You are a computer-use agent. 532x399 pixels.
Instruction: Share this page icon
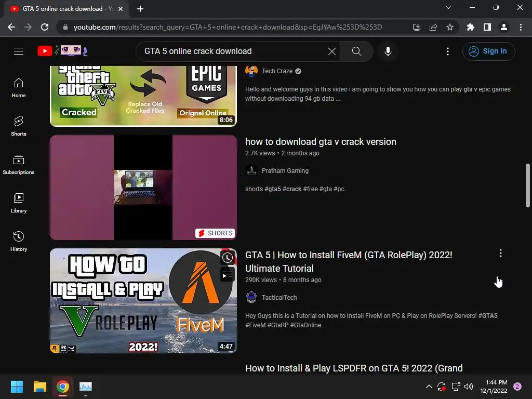[x=433, y=27]
